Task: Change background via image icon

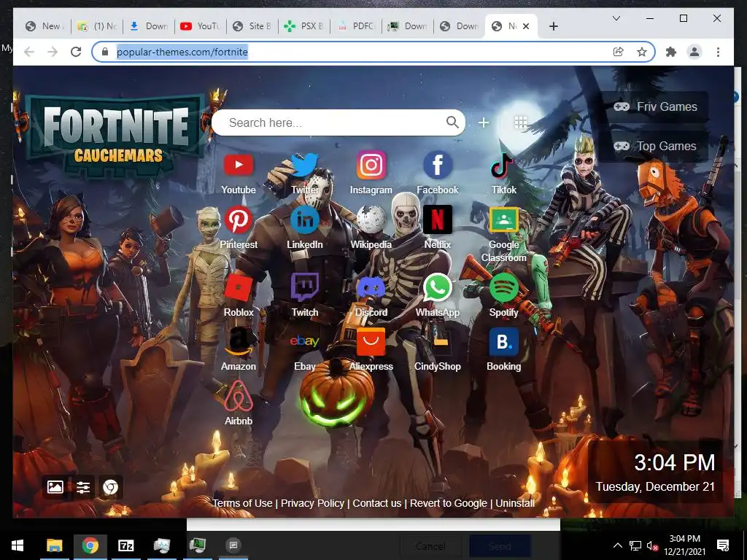Action: coord(55,486)
